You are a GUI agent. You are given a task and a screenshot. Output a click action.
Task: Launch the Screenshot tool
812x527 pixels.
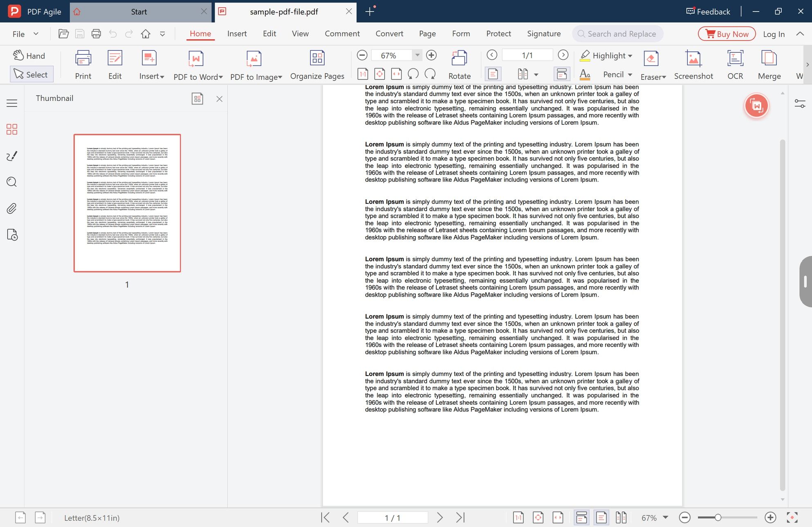[693, 65]
